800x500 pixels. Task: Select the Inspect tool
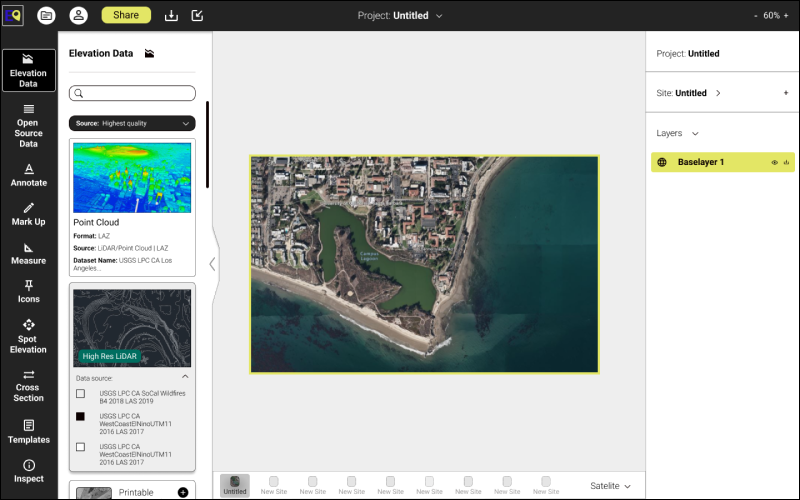[x=29, y=471]
